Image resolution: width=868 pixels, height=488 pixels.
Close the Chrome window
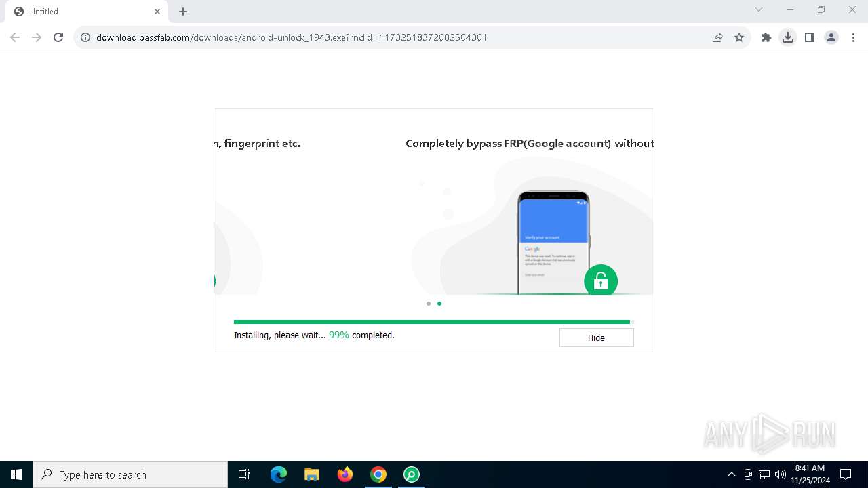852,9
